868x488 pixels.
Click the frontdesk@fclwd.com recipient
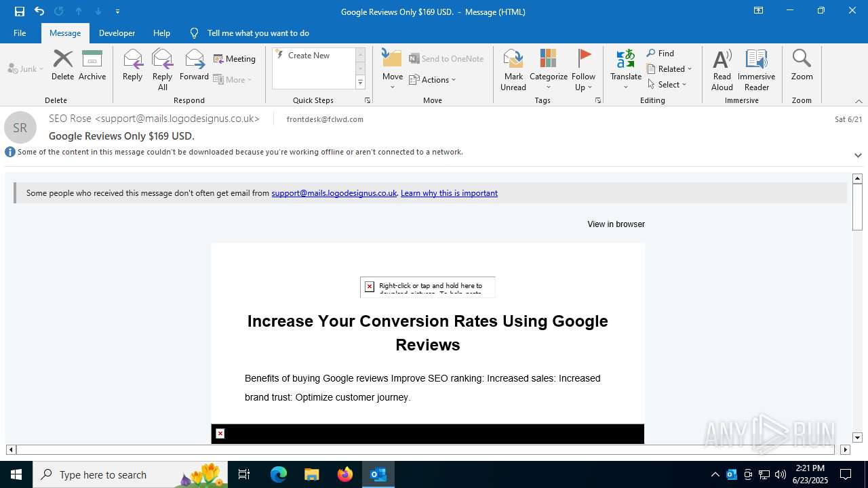(x=325, y=119)
